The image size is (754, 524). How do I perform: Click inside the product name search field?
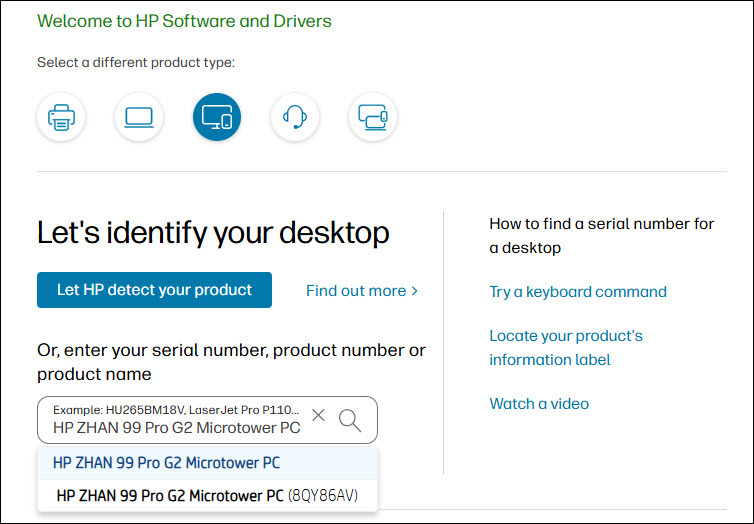pos(176,428)
